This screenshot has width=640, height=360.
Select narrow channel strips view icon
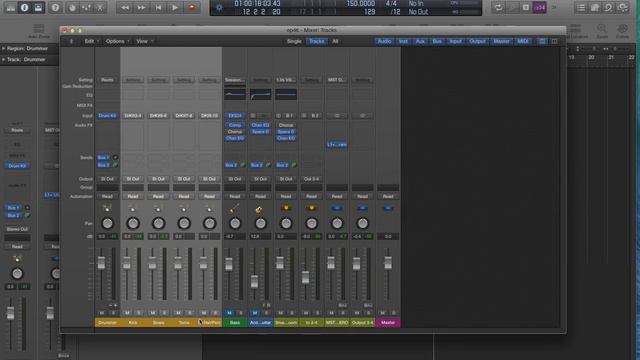542,41
